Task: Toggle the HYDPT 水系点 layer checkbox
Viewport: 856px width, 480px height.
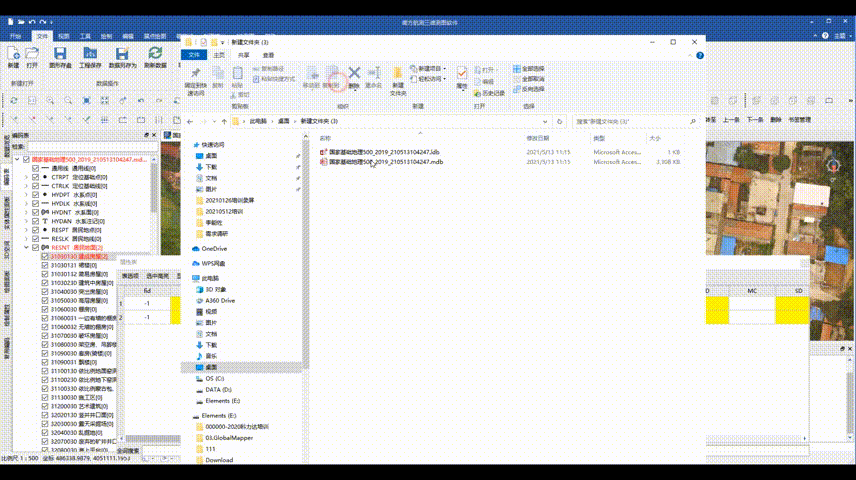Action: click(x=36, y=195)
